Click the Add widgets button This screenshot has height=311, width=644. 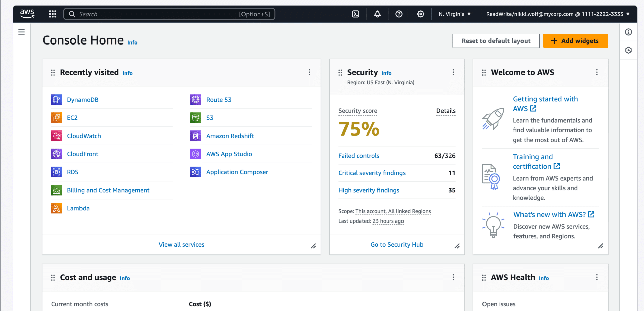click(x=575, y=41)
